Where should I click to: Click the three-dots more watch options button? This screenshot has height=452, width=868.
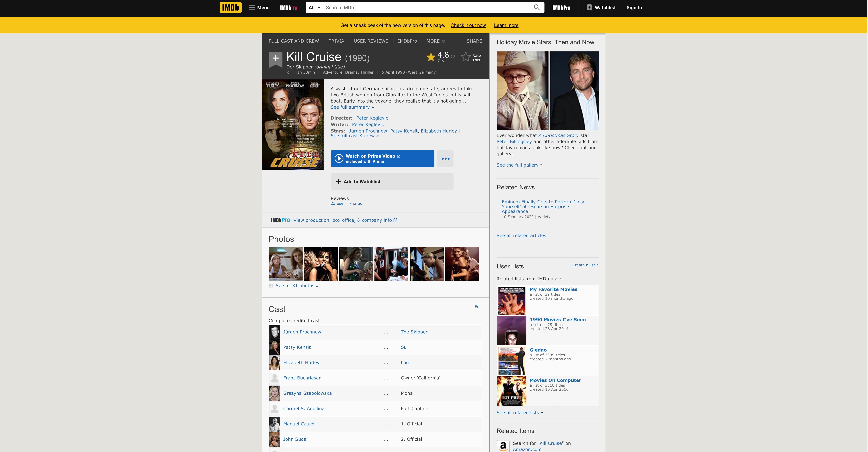(445, 159)
